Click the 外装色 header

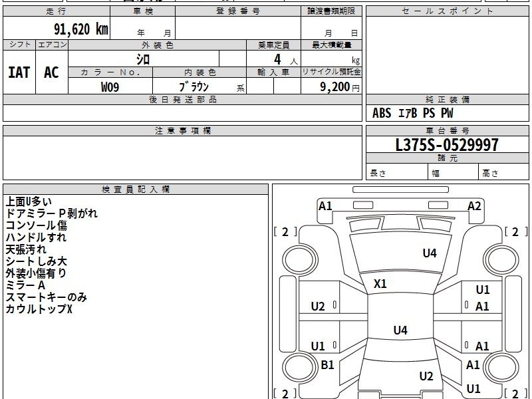pyautogui.click(x=158, y=45)
